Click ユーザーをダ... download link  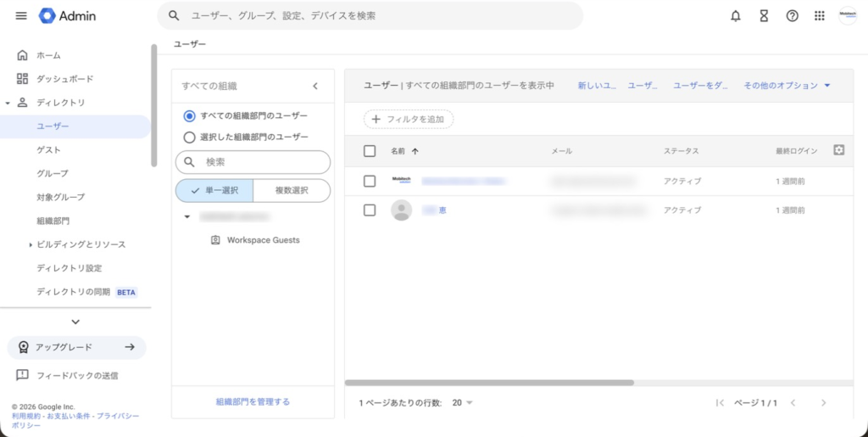(x=700, y=86)
